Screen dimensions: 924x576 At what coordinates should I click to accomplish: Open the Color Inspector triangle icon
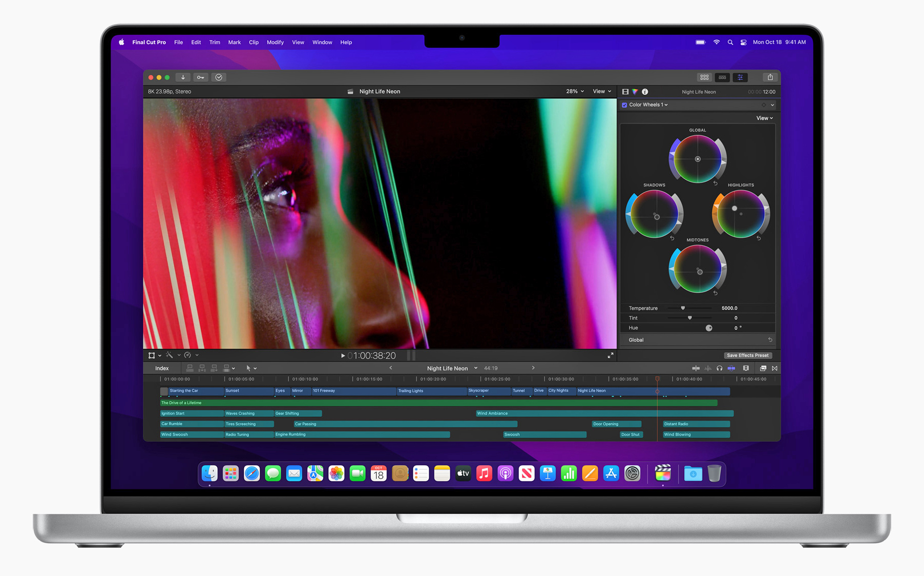coord(635,92)
